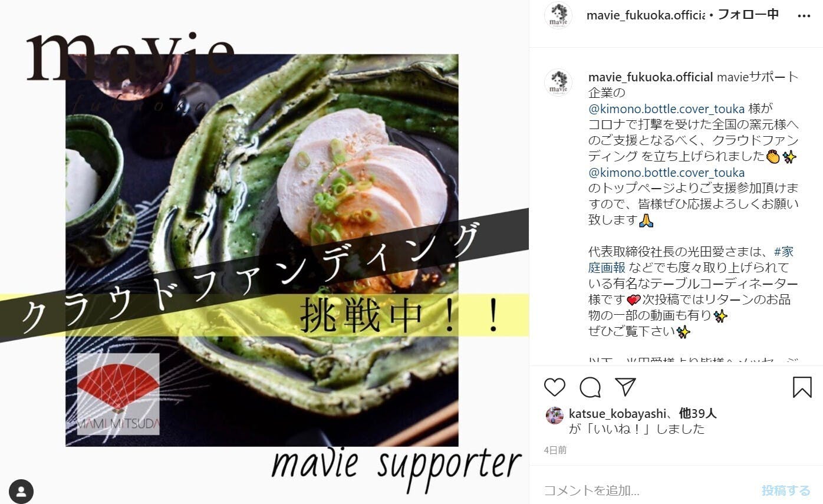
Task: Save post with bookmark icon
Action: click(x=802, y=387)
